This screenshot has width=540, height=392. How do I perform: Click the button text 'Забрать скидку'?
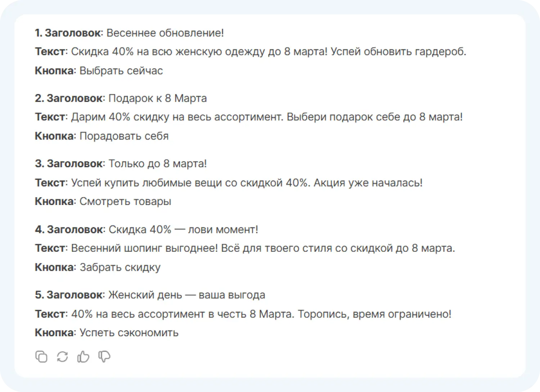[120, 268]
